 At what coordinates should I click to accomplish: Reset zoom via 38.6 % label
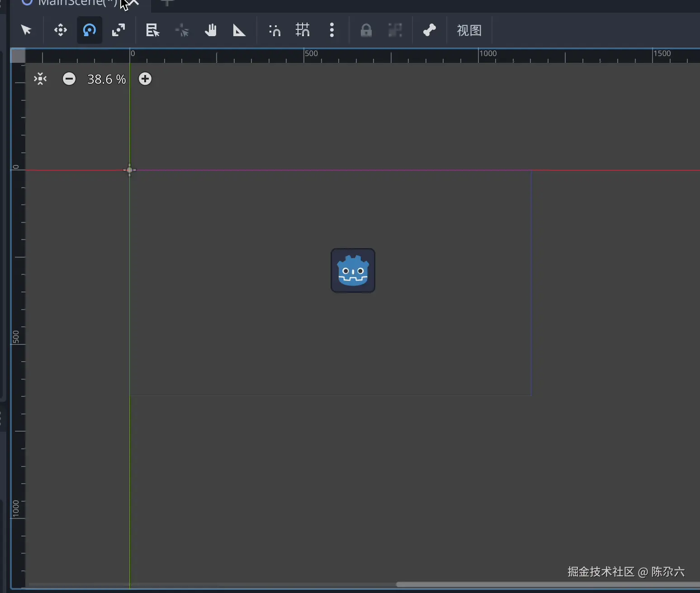point(107,79)
